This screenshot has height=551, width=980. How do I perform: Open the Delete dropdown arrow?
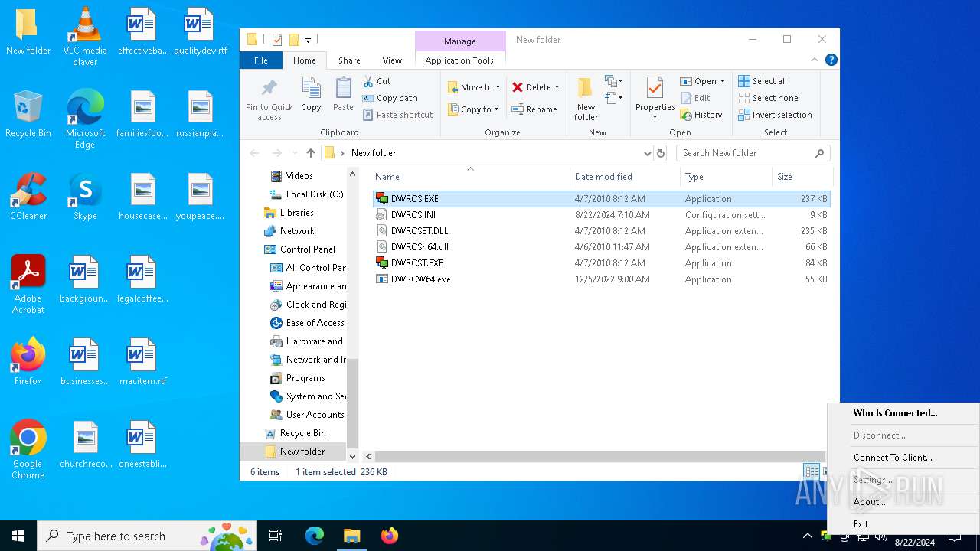557,87
